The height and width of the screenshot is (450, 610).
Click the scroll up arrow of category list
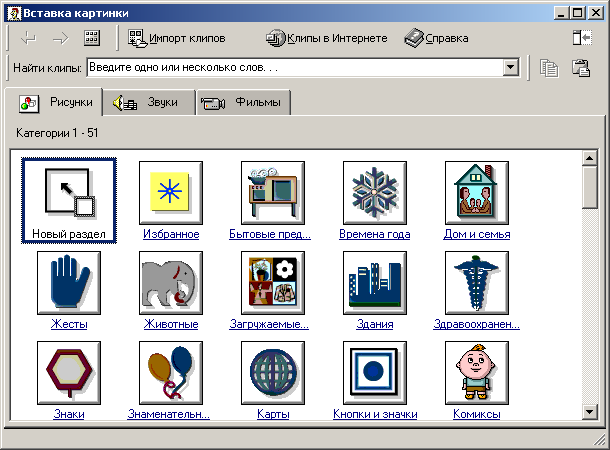click(x=590, y=158)
